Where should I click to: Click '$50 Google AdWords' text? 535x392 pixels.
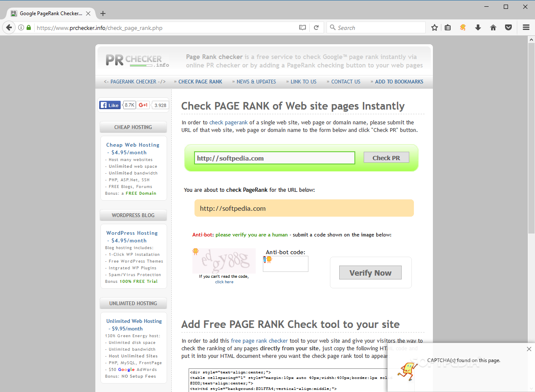[x=133, y=370]
